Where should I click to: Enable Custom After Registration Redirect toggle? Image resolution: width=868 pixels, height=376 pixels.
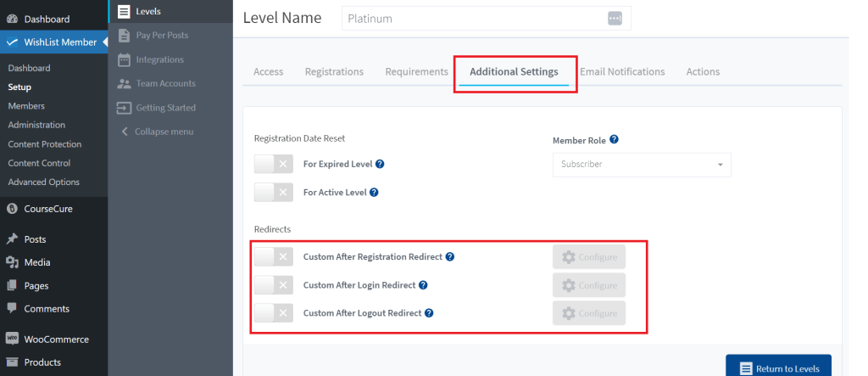click(x=274, y=257)
